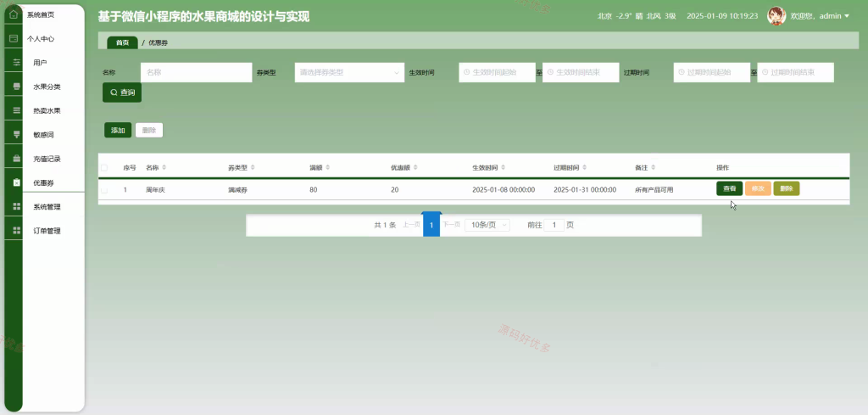Click the 查询 search button
Viewport: 868px width, 415px height.
coord(122,93)
